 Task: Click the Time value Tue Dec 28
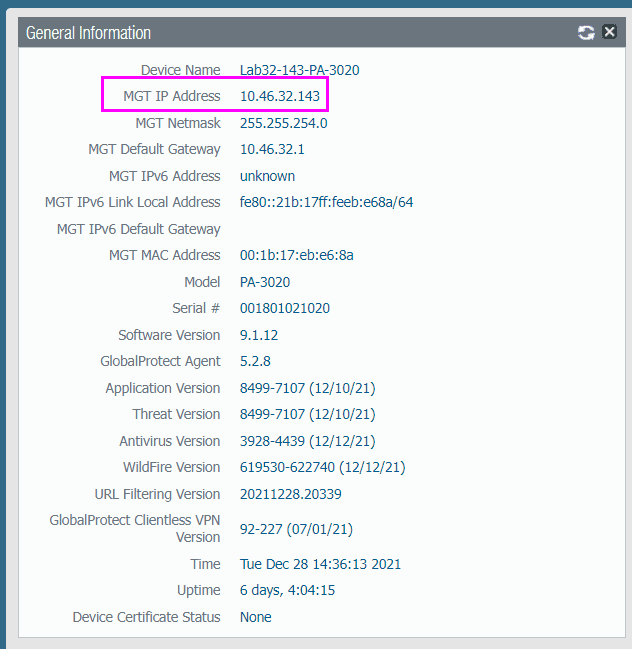tap(320, 564)
